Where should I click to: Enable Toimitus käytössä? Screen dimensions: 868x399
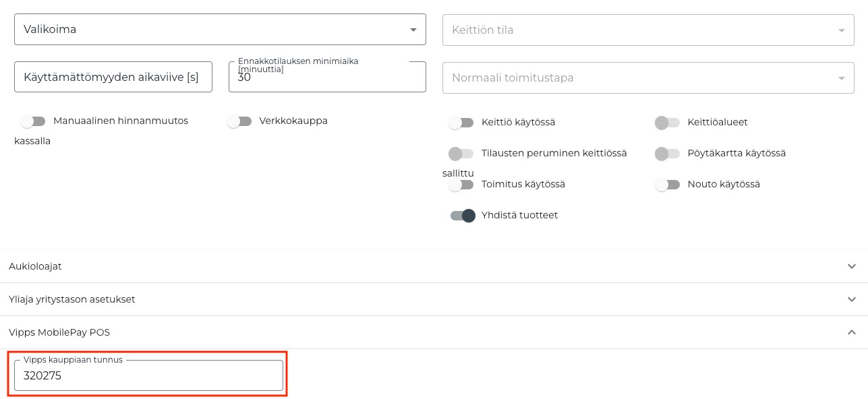461,184
